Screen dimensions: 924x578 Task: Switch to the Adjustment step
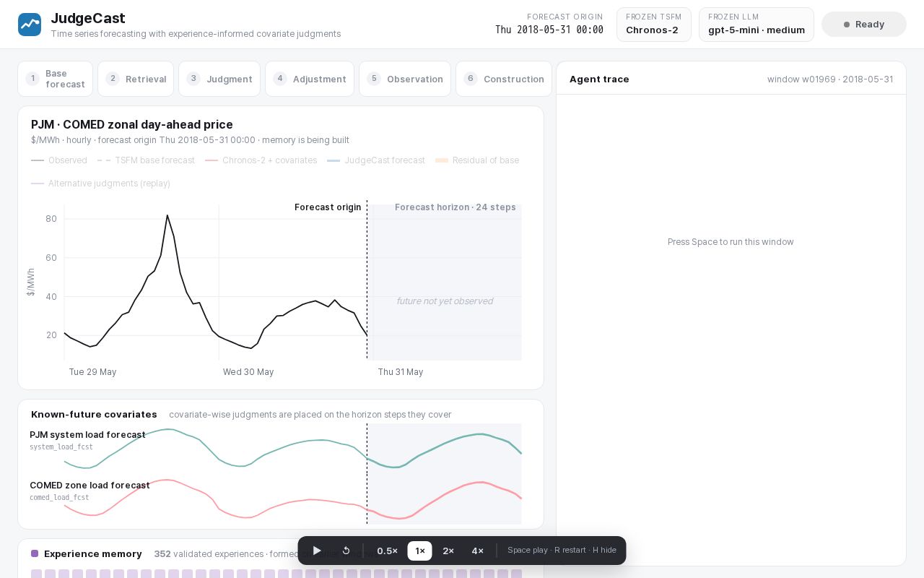click(310, 79)
